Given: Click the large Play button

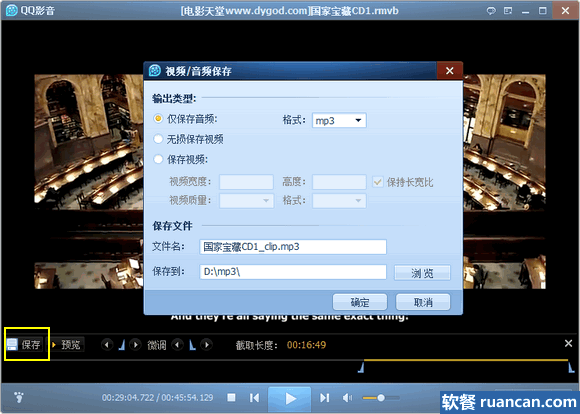Looking at the screenshot, I should [290, 398].
